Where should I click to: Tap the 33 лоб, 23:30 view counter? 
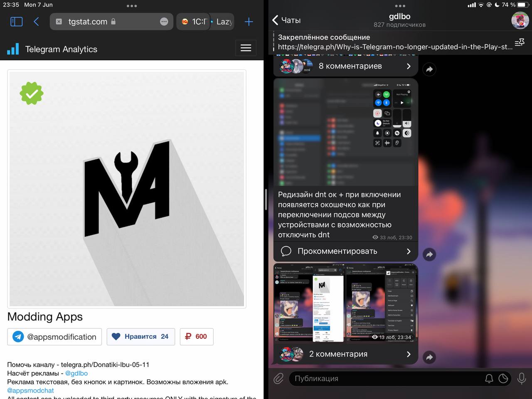point(392,237)
